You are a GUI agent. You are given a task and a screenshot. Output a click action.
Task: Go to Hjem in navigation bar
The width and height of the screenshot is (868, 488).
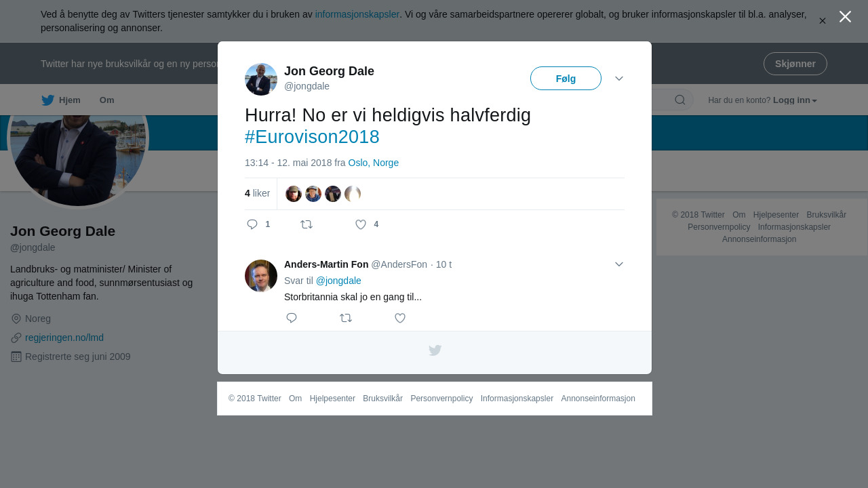point(69,100)
